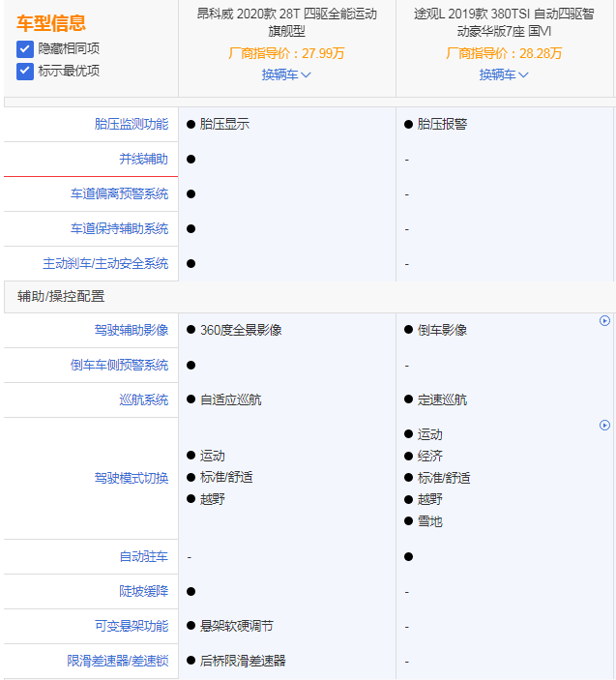Click the 主动刹车/主动安全系统 link

coord(105,263)
